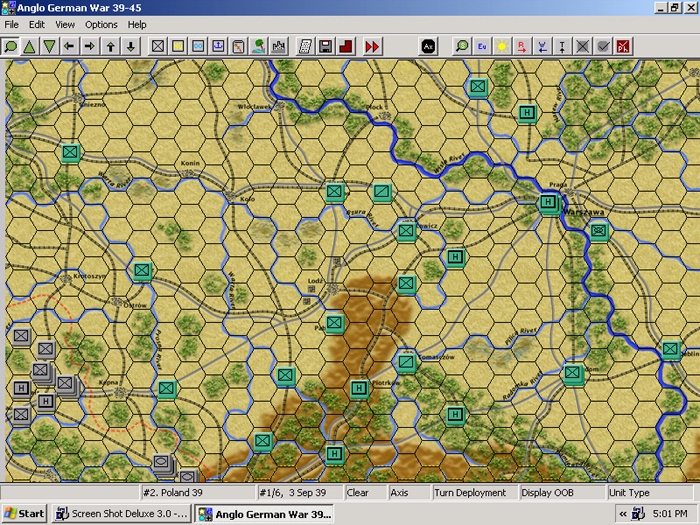This screenshot has width=700, height=525.
Task: Click the city skyline toolbar icon
Action: point(278,46)
